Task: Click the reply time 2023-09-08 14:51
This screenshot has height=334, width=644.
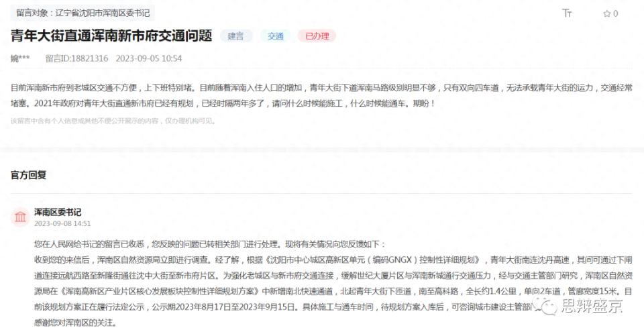Action: tap(62, 223)
